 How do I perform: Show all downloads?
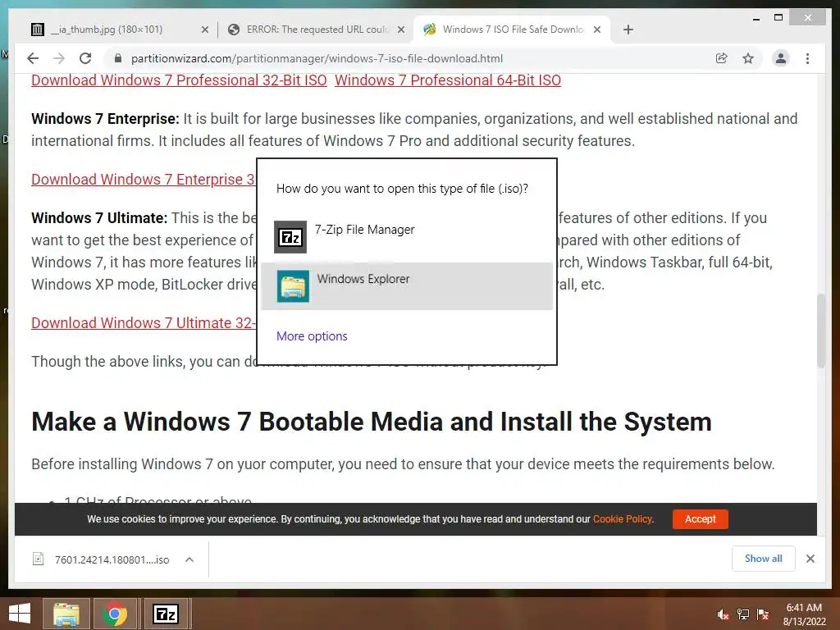(x=764, y=559)
